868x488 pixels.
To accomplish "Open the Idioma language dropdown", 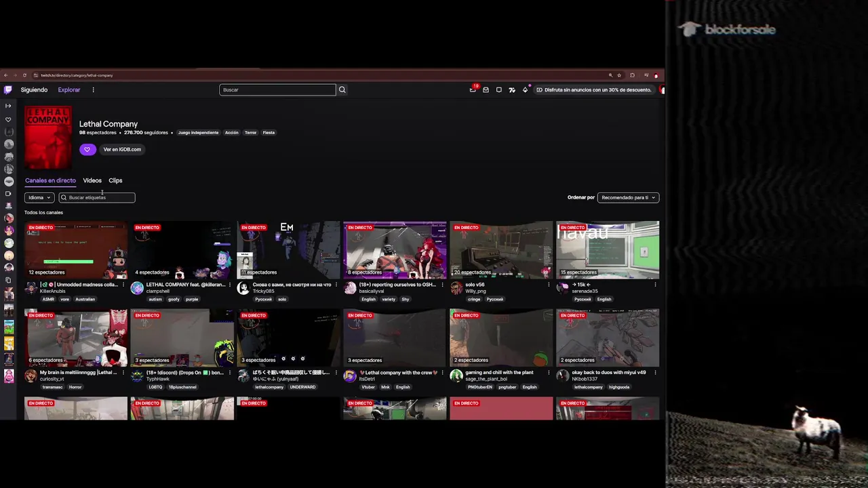I will [39, 197].
